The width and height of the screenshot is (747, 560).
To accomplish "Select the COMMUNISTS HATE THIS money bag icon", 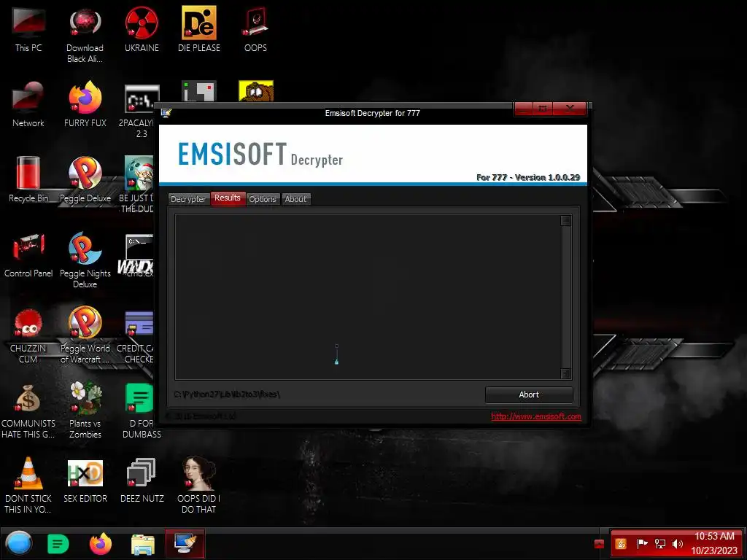I will (x=28, y=411).
